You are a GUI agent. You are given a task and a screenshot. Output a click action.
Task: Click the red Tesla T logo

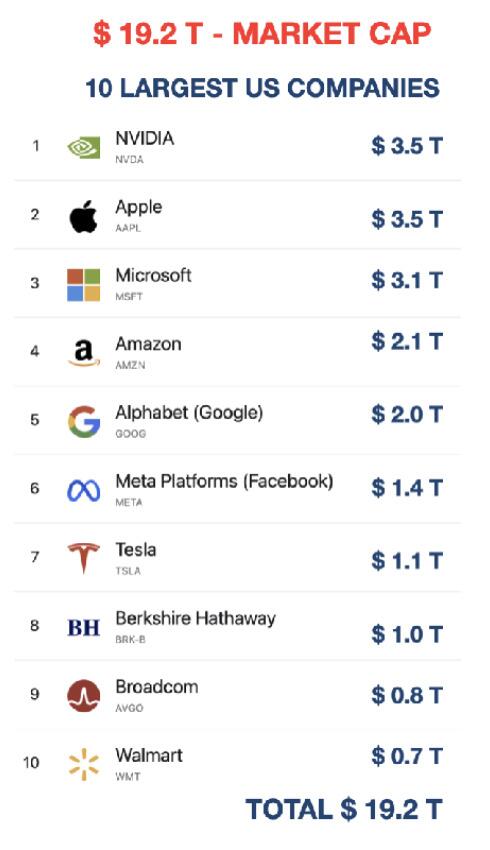click(83, 558)
